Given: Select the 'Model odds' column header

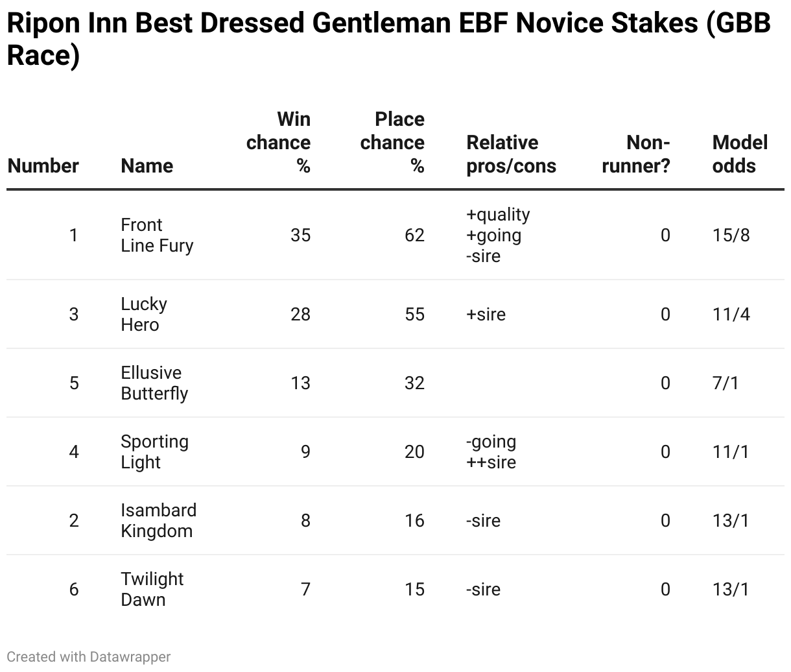Looking at the screenshot, I should tap(740, 154).
